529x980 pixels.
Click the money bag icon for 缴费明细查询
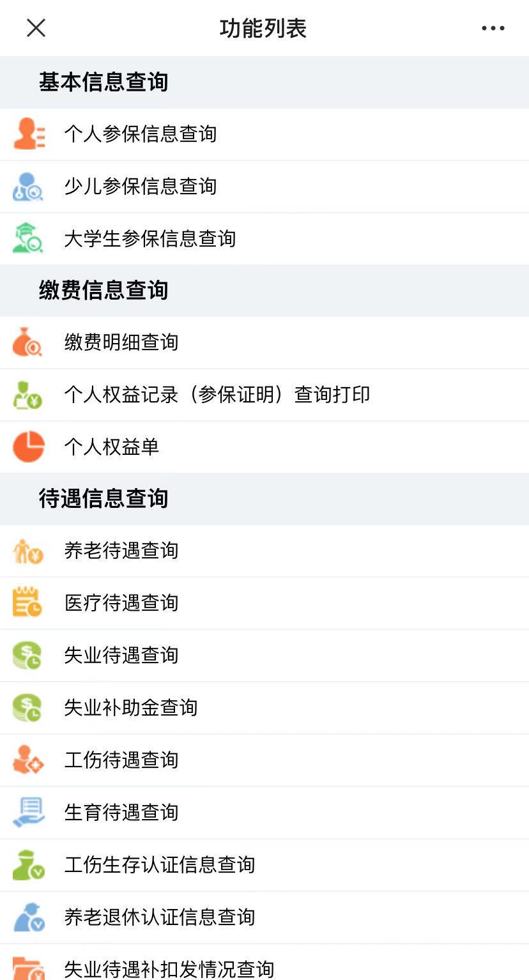[x=27, y=342]
